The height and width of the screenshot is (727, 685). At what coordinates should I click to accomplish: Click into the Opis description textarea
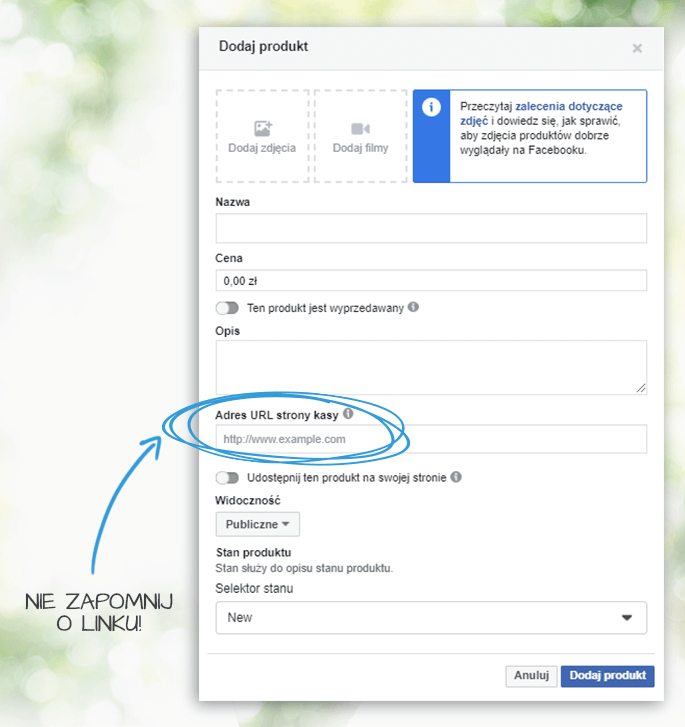[x=431, y=368]
